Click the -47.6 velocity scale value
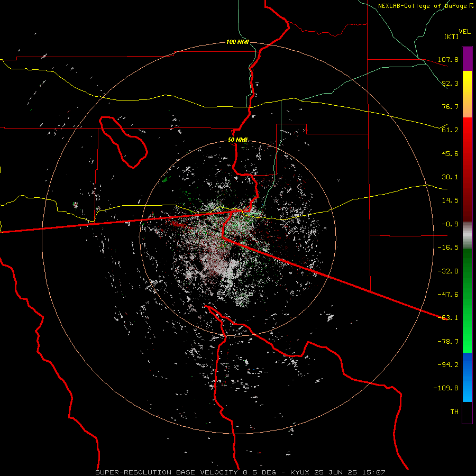Image resolution: width=476 pixels, height=476 pixels. coord(448,295)
